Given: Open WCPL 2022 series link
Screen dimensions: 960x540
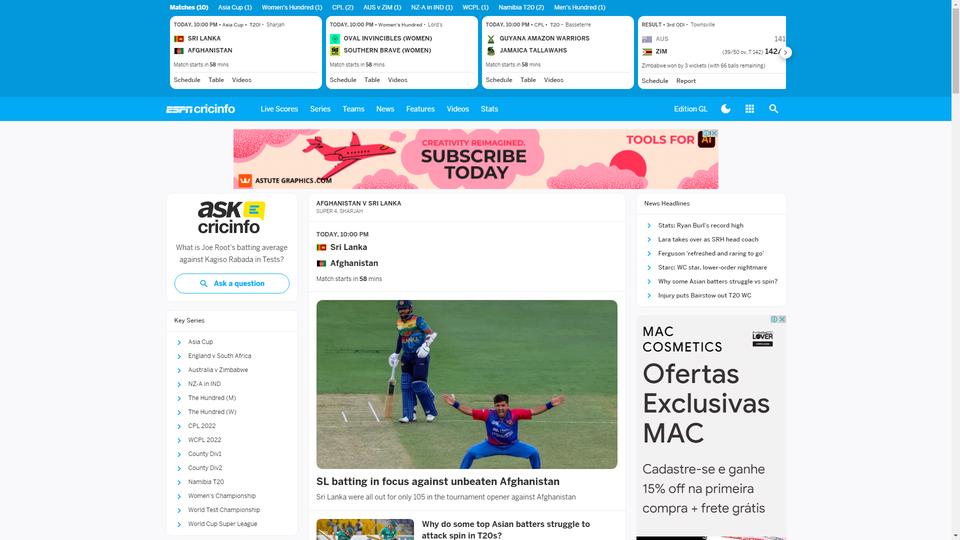Looking at the screenshot, I should coord(204,440).
